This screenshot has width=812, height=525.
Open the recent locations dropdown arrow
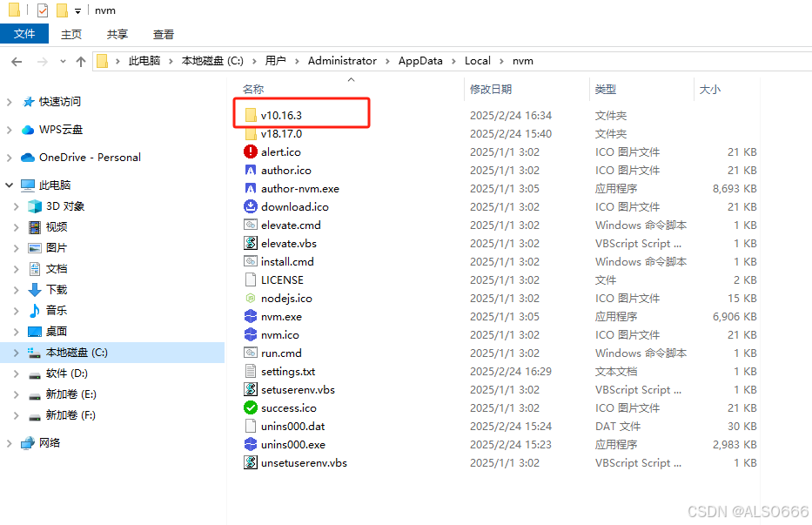pos(63,62)
